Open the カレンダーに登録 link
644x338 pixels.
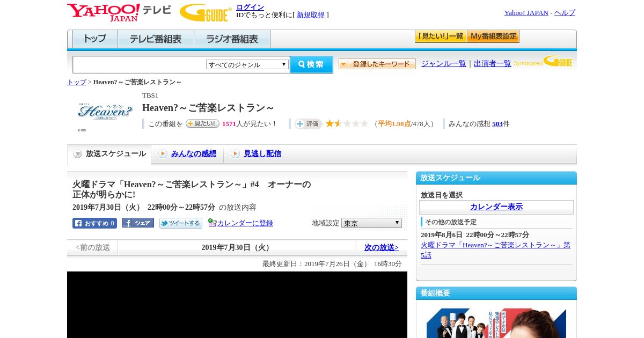tap(245, 223)
